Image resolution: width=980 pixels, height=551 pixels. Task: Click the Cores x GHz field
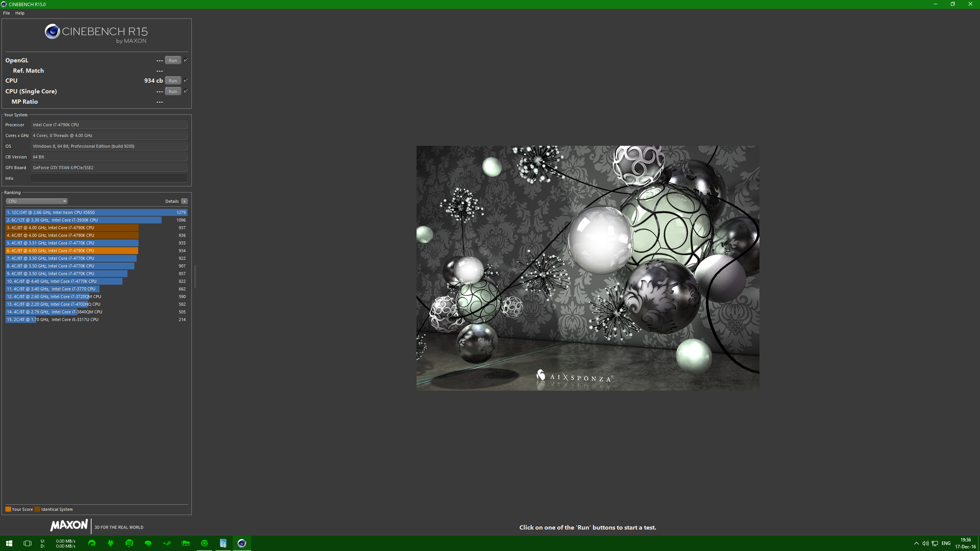coord(109,135)
